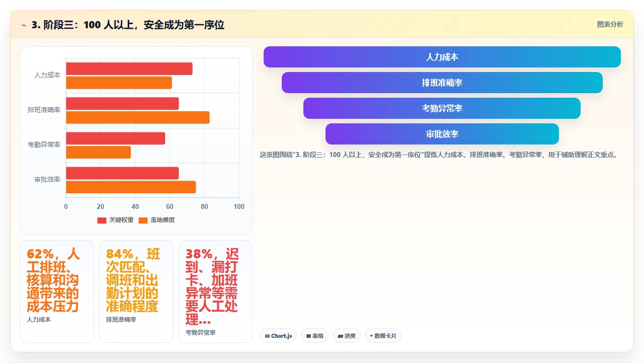644x363 pixels.
Task: Click the x-axis value 40
Action: [135, 207]
